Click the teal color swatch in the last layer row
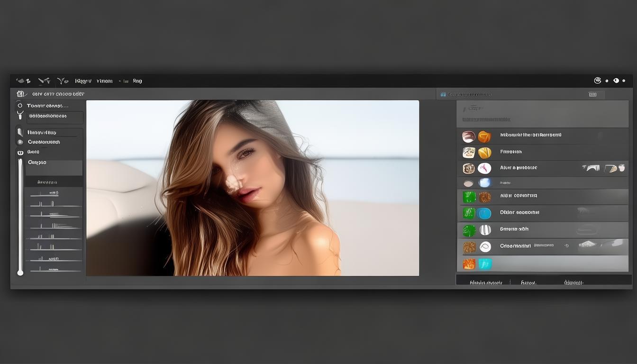This screenshot has height=364, width=637. coord(485,264)
